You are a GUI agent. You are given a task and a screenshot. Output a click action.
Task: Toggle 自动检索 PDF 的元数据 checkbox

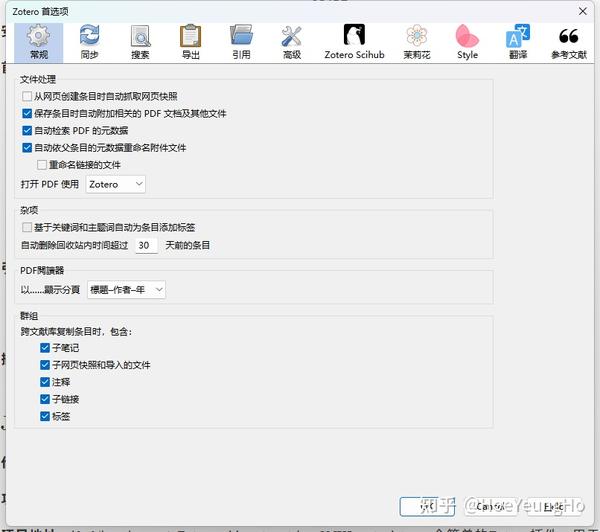[x=27, y=131]
